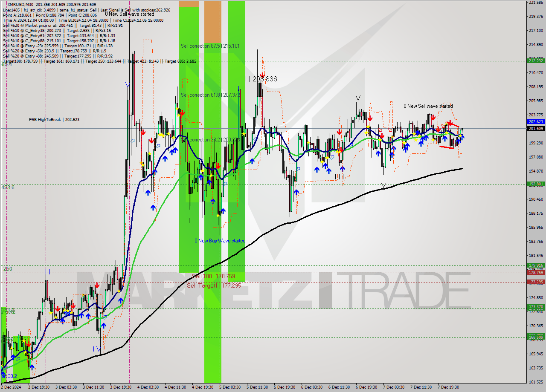Screen dimensions: 546x392
Task: Click the 4 Dec 03:30 time axis label
Action: pyautogui.click(x=148, y=387)
